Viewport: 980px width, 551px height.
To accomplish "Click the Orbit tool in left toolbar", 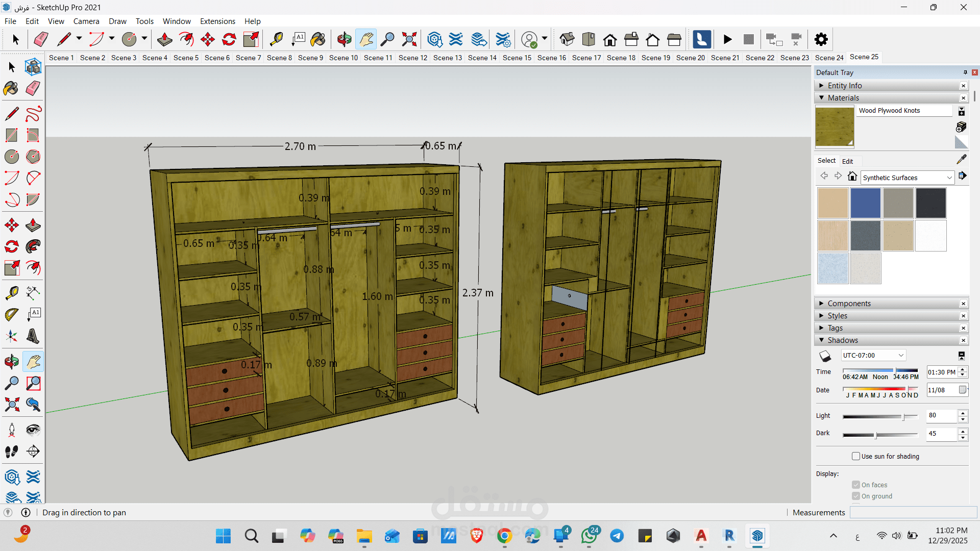I will tap(12, 362).
